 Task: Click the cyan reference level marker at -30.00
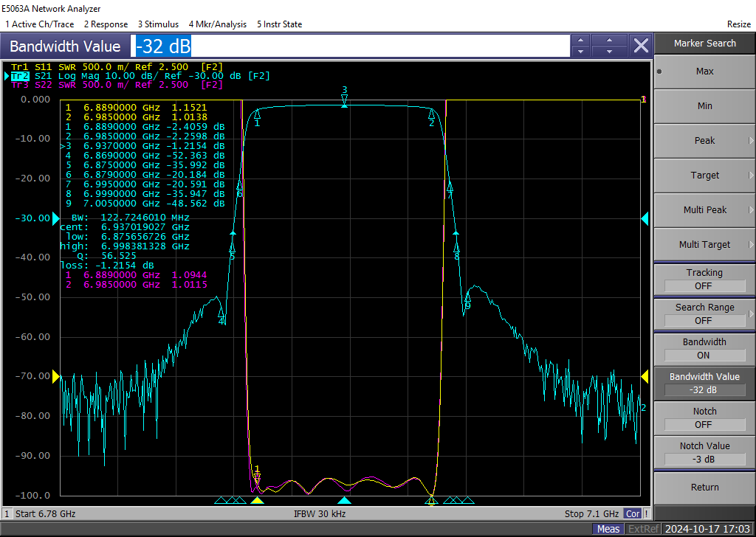pos(55,218)
